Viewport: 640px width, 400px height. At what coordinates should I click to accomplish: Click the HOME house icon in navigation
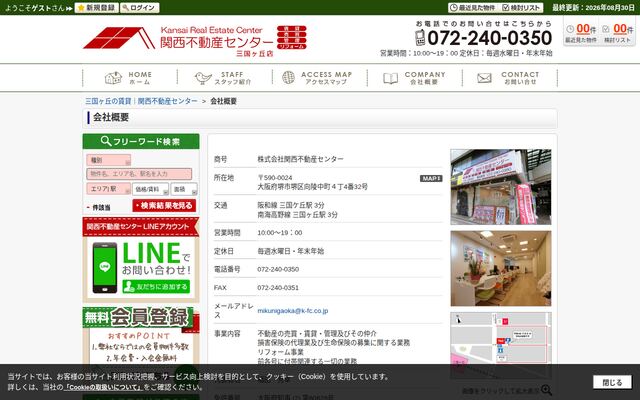click(113, 78)
